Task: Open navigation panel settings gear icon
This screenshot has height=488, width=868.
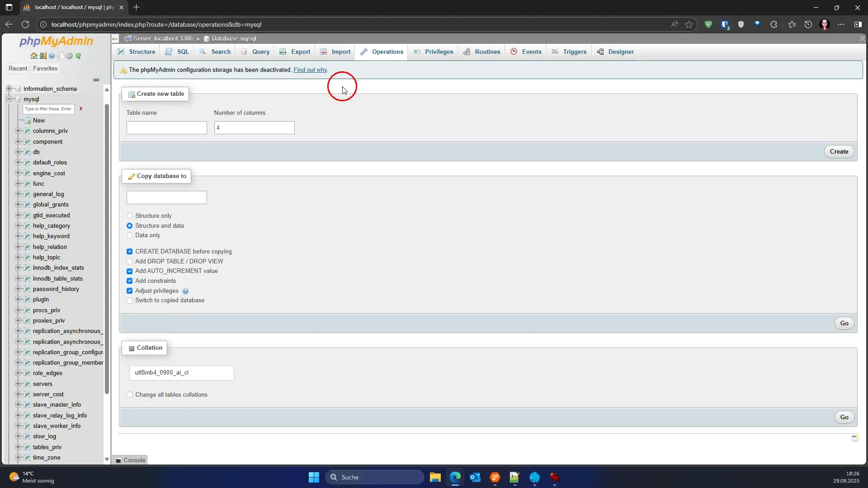Action: click(69, 56)
